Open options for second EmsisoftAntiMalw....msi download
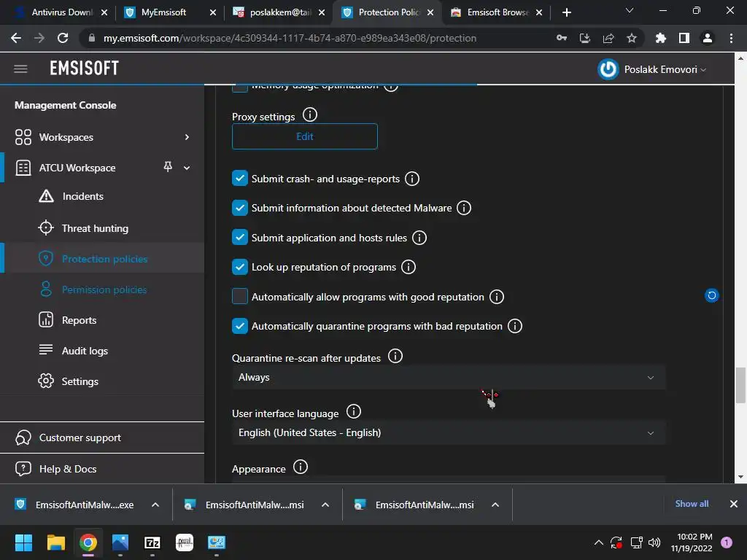Image resolution: width=747 pixels, height=560 pixels. click(x=325, y=505)
